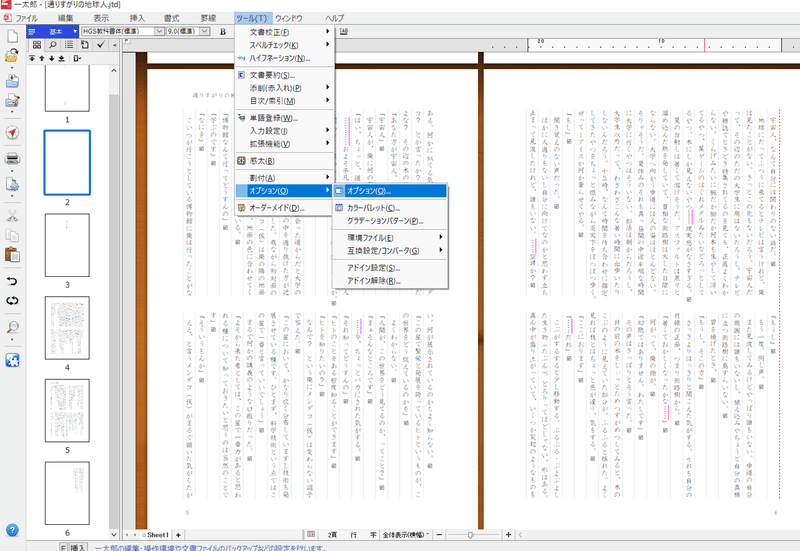Image resolution: width=800 pixels, height=551 pixels.
Task: Click the Sheet1 tab
Action: (155, 535)
